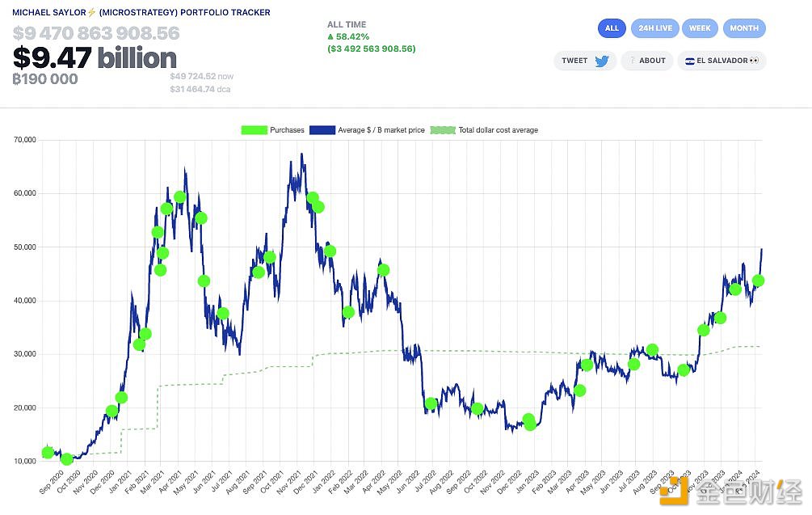Open the EL SALVADOR tracker
Screen dimensions: 812x515
pyautogui.click(x=722, y=61)
